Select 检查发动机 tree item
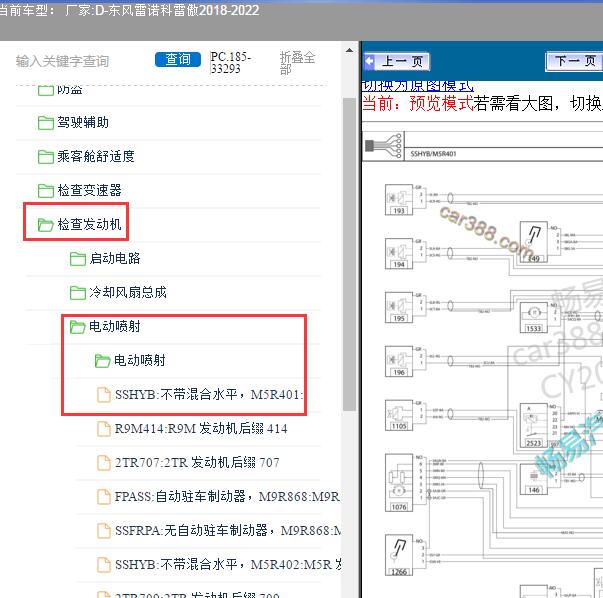The image size is (603, 598). click(89, 224)
